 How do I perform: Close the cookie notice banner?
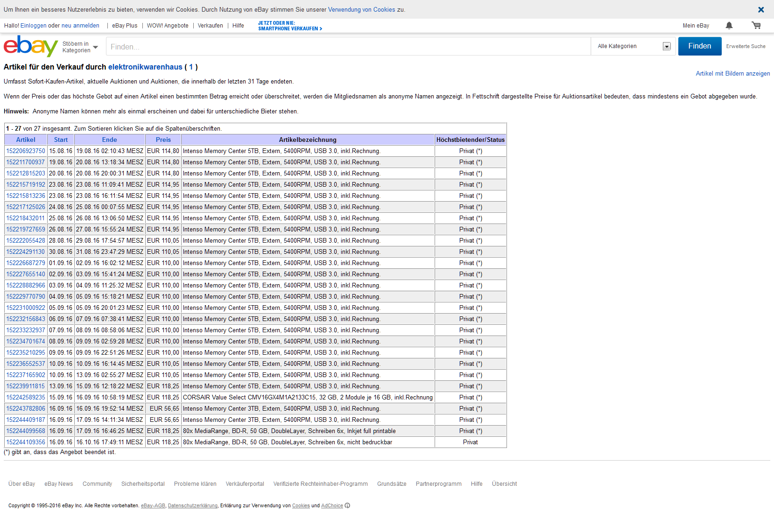pyautogui.click(x=761, y=9)
